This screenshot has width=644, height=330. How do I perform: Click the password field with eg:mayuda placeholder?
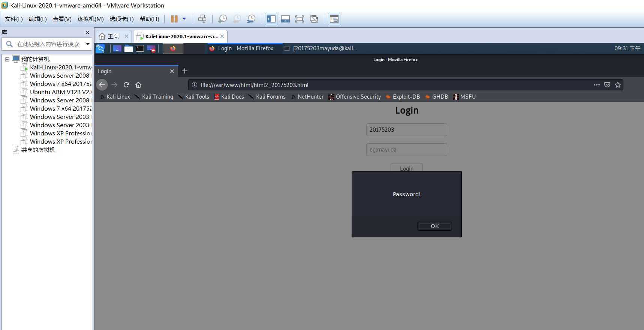point(407,150)
